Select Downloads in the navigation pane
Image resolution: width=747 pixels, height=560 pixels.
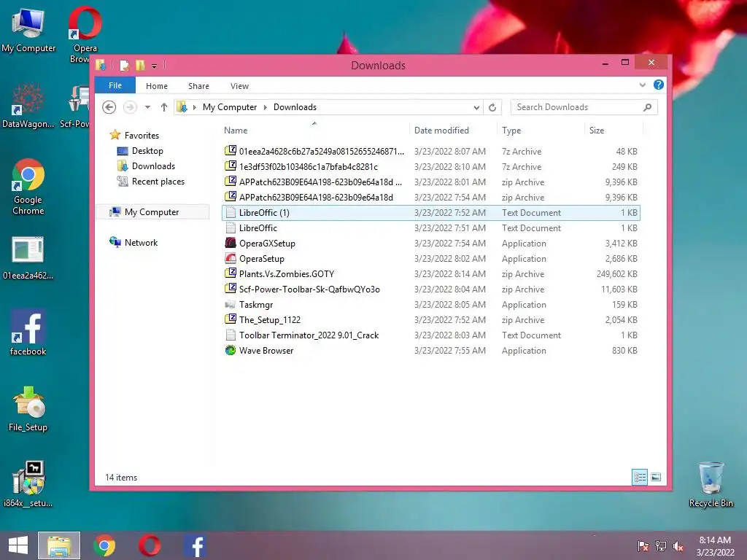153,166
